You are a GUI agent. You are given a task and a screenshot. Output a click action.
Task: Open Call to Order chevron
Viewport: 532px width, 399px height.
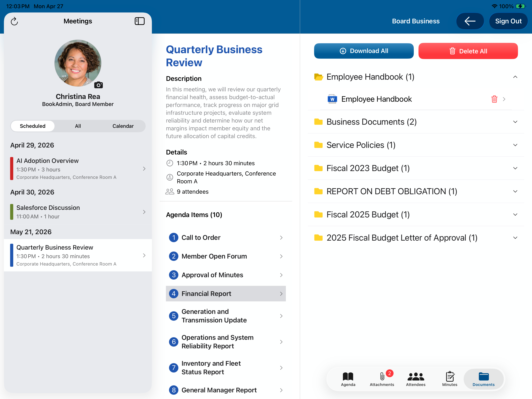281,237
